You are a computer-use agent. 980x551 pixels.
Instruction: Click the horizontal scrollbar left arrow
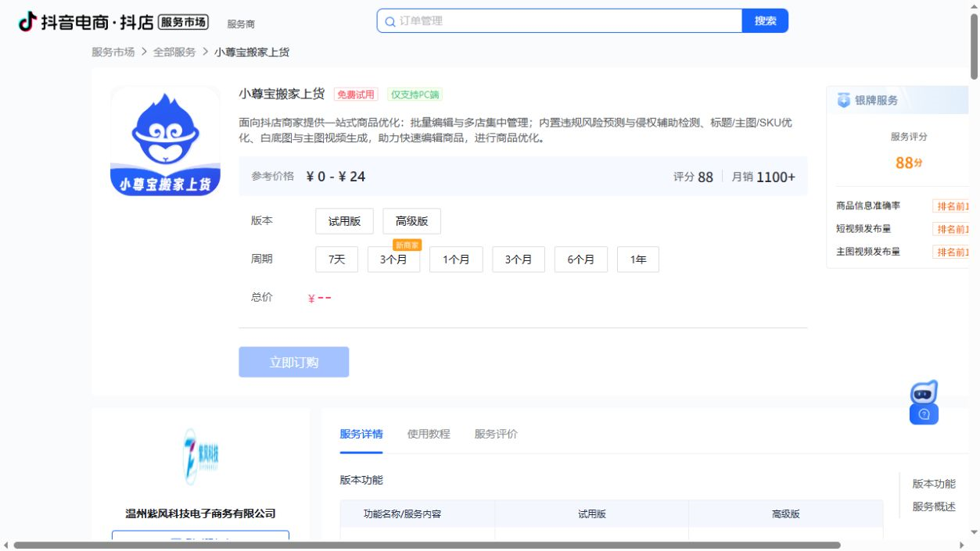click(6, 546)
